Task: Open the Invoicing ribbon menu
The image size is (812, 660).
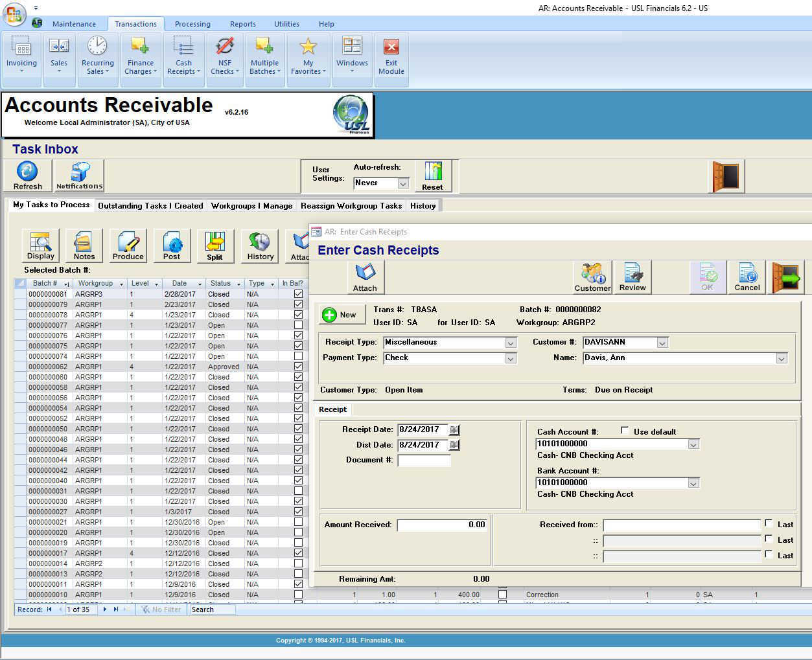Action: (21, 59)
